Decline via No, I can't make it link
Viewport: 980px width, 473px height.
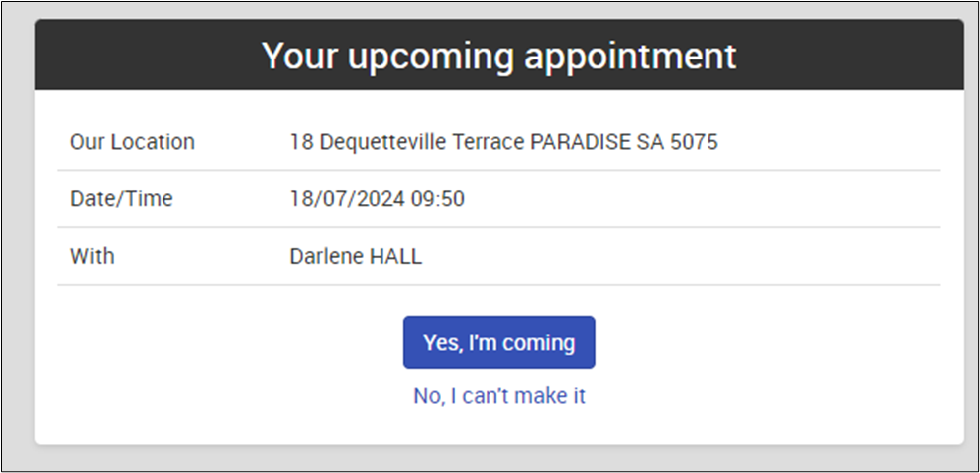click(x=498, y=396)
